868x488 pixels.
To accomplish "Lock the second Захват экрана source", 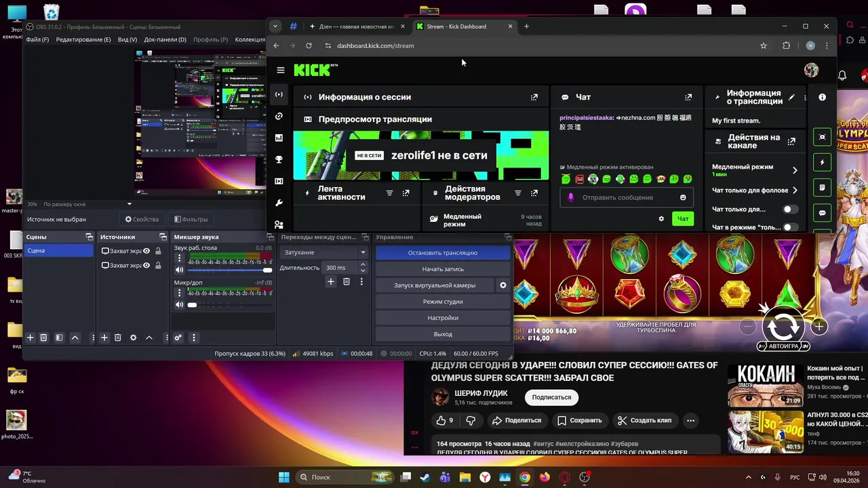I will [x=158, y=266].
